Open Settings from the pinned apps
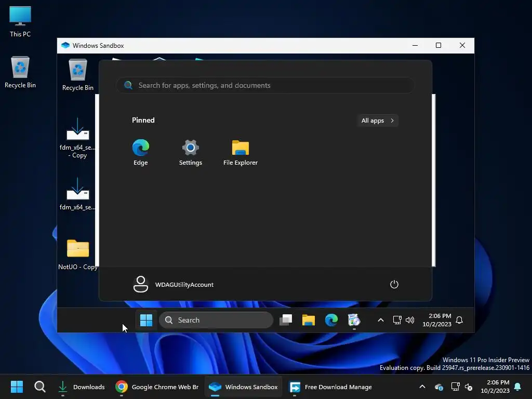Viewport: 532px width, 399px height. click(190, 152)
